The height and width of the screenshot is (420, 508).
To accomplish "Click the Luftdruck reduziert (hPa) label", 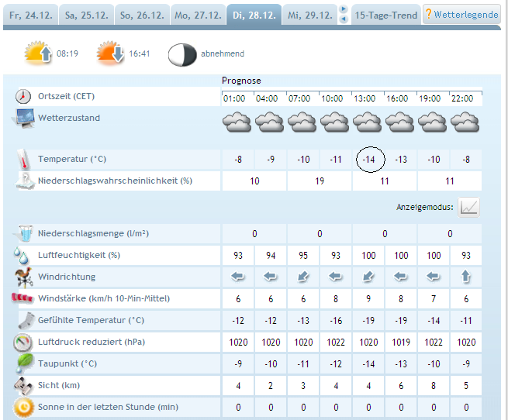I will click(x=92, y=342).
